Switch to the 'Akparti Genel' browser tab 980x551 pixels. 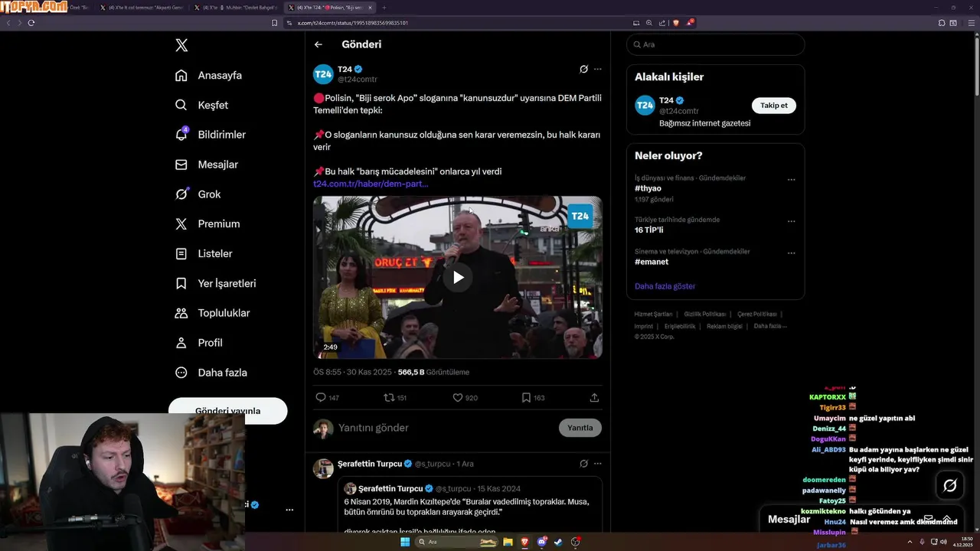[x=142, y=8]
